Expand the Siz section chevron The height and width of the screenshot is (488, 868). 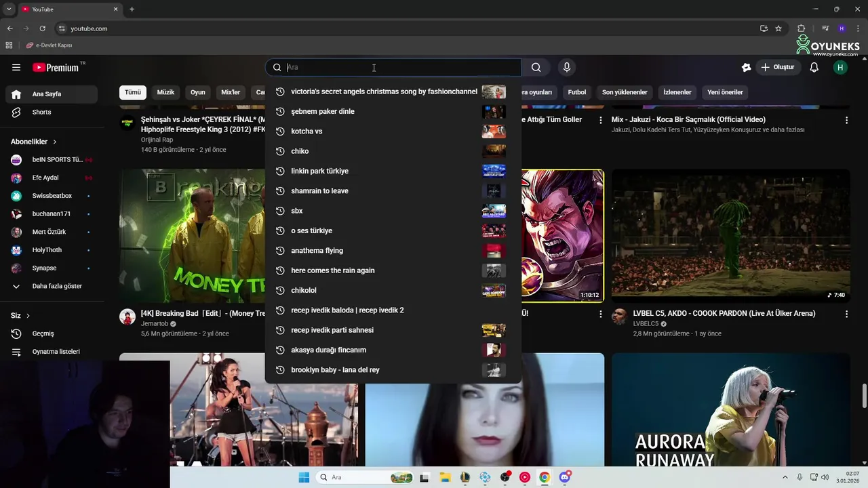point(28,316)
